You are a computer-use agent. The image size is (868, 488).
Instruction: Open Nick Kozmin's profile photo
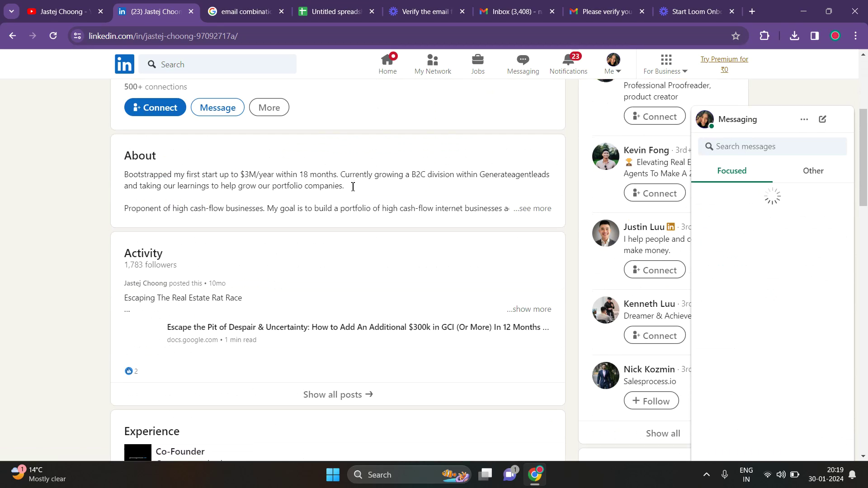(606, 375)
